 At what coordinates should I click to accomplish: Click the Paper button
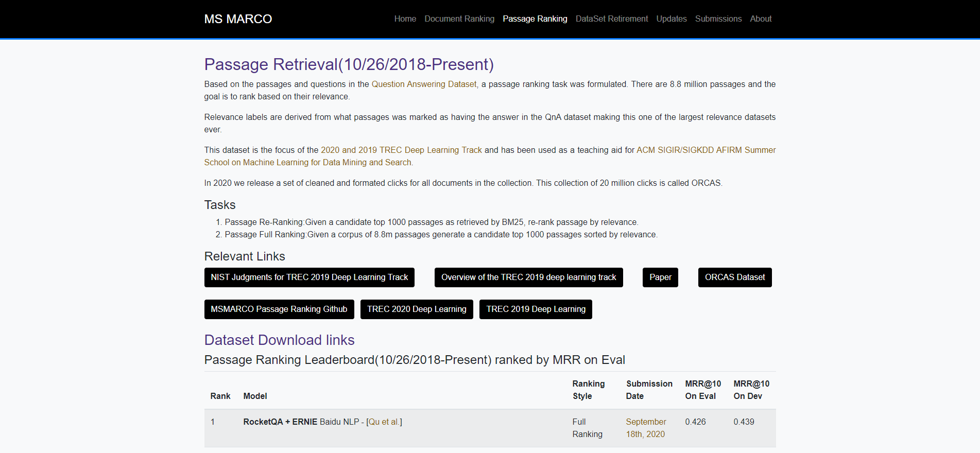[x=660, y=277]
